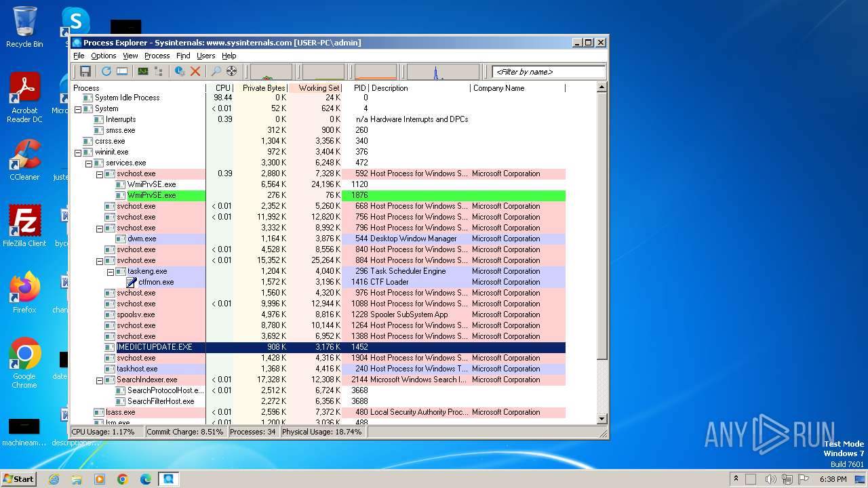Select the dwm.exe process row
This screenshot has height=488, width=868.
[318, 239]
